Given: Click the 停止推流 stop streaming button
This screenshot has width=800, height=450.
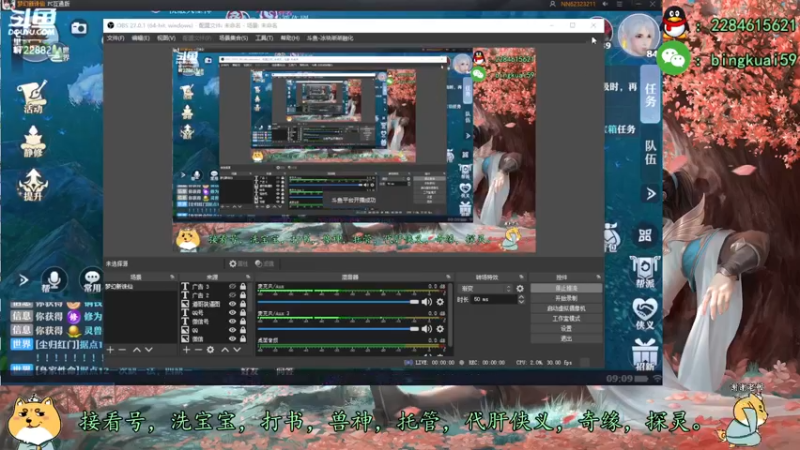Looking at the screenshot, I should pos(566,288).
